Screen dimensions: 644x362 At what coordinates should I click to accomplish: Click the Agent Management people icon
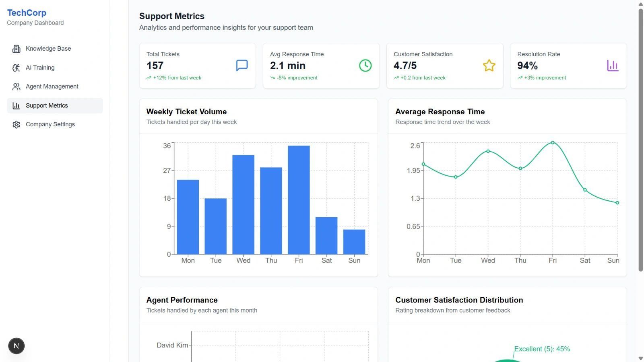pyautogui.click(x=16, y=87)
